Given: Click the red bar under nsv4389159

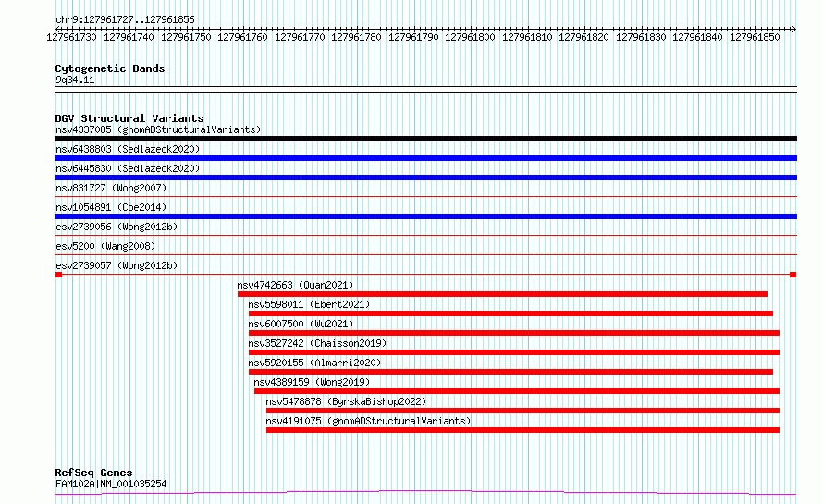Looking at the screenshot, I should pyautogui.click(x=517, y=391).
